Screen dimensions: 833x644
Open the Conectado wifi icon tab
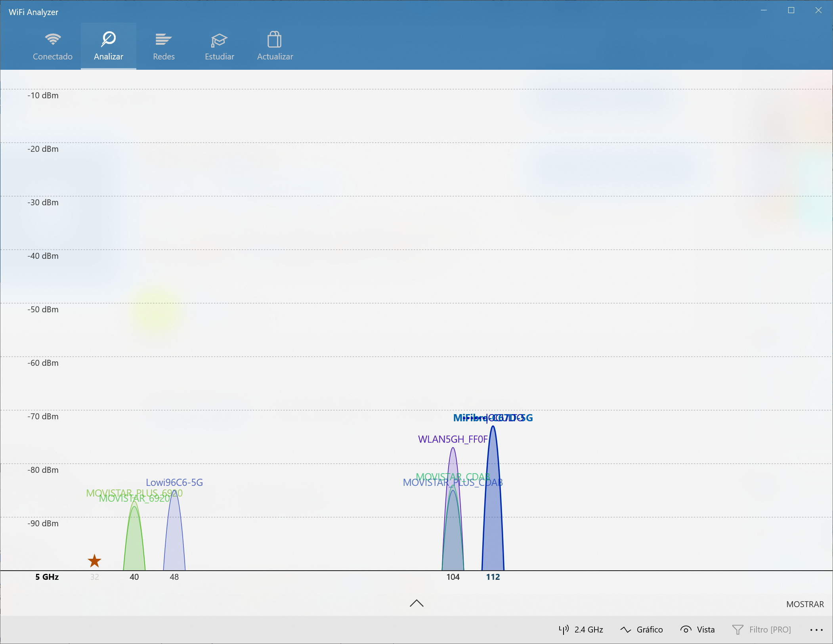pos(53,39)
